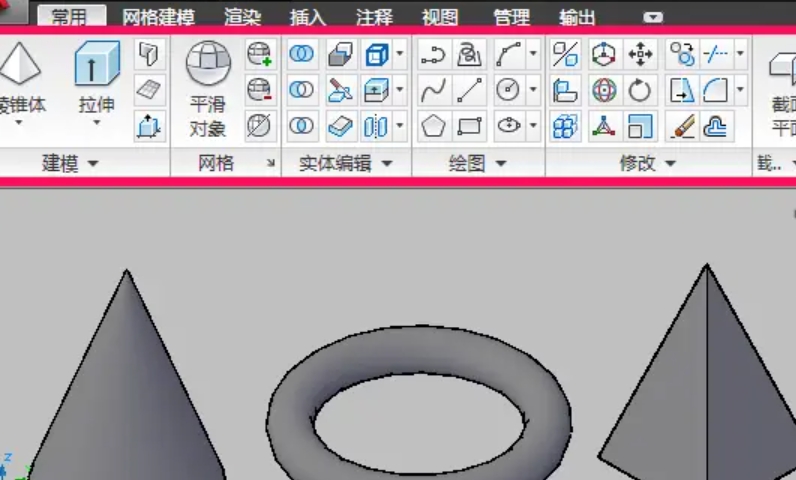Click the Smooth Object (平滑对象) mesh button
The image size is (796, 480).
tap(208, 90)
